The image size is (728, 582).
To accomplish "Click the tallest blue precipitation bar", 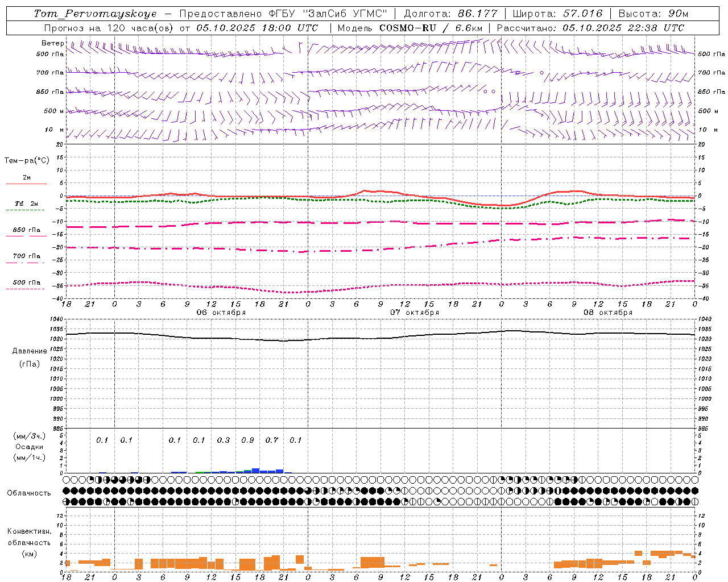I will coord(256,471).
